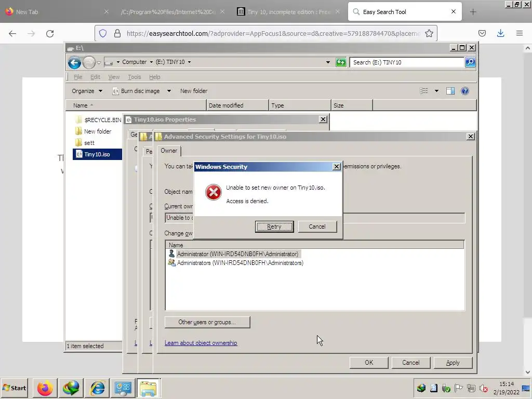Click tracking protection shield icon
532x399 pixels.
point(103,33)
